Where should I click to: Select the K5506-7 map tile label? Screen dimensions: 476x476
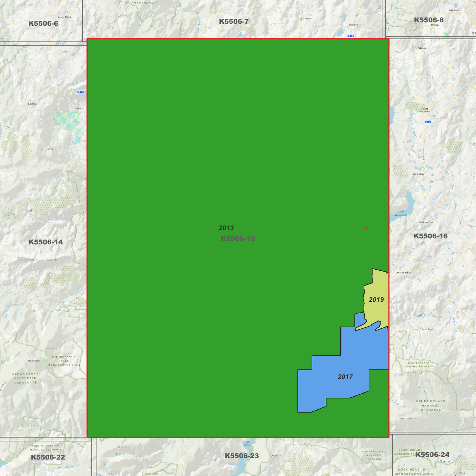[x=234, y=21]
